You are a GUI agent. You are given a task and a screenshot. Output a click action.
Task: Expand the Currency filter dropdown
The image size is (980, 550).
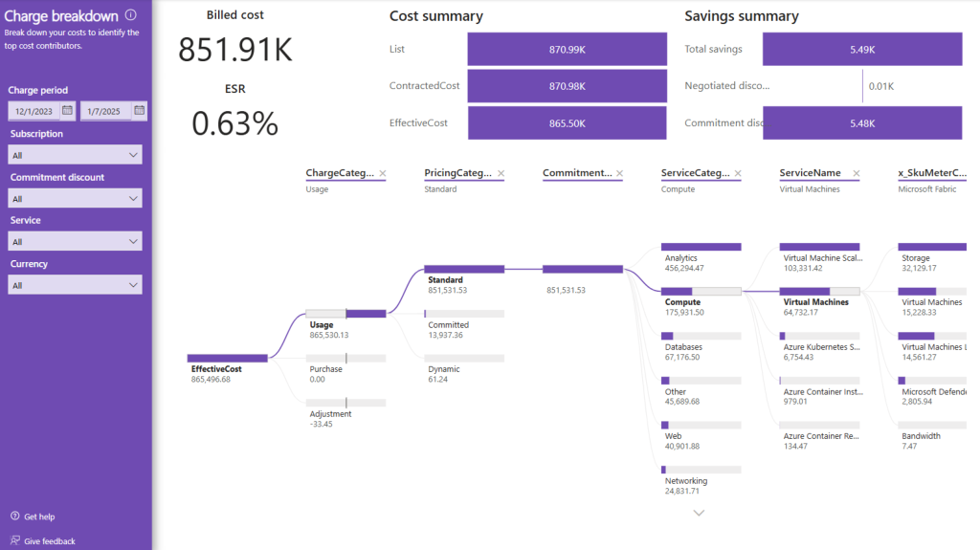(x=75, y=285)
